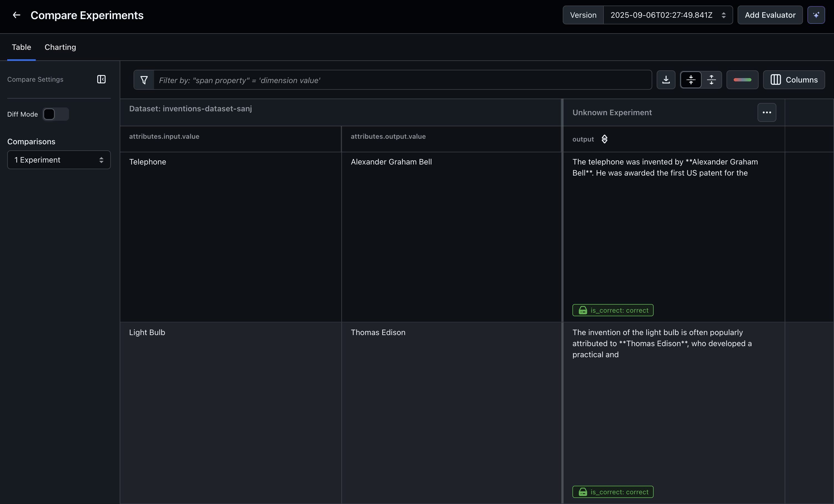Select the compact row height icon

pyautogui.click(x=691, y=80)
